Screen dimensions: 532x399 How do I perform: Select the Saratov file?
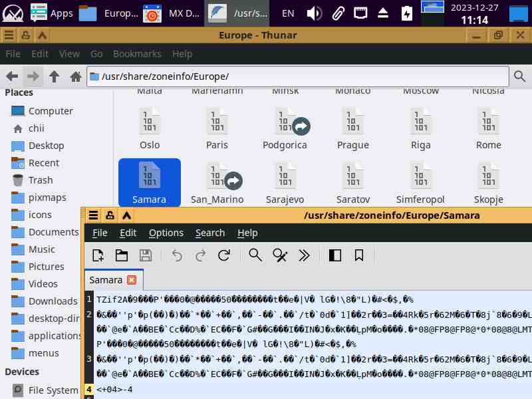pos(353,184)
